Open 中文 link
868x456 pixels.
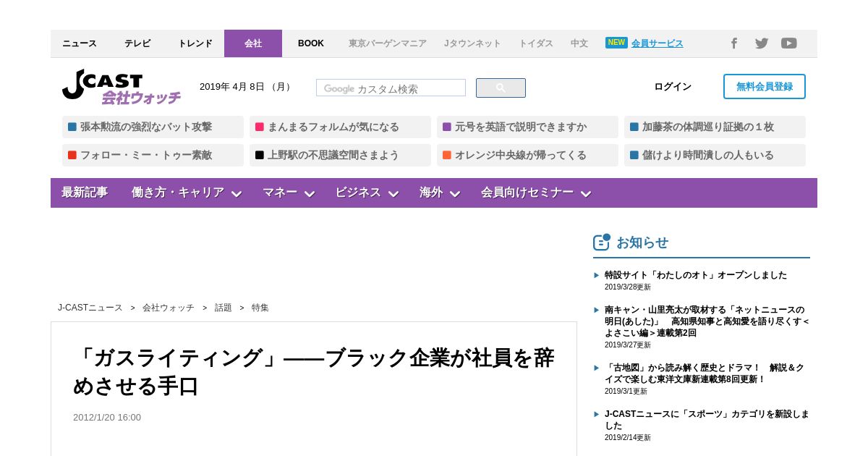pos(579,43)
